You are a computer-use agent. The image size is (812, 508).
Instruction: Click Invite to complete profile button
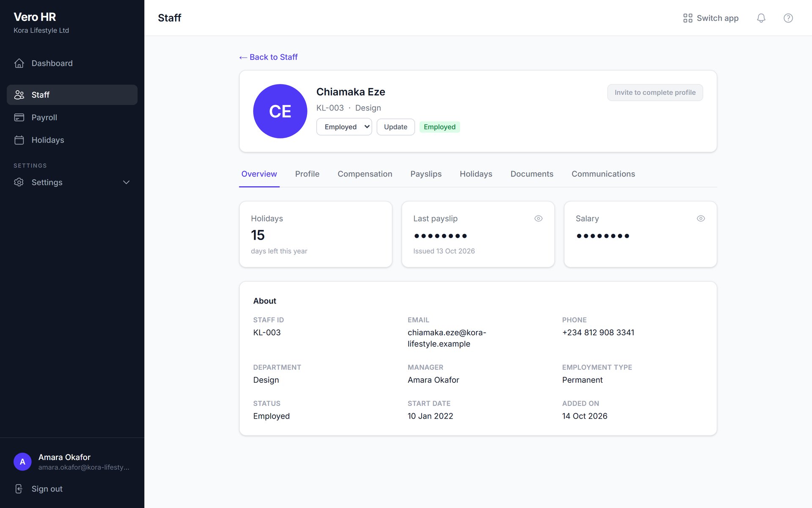pyautogui.click(x=655, y=93)
